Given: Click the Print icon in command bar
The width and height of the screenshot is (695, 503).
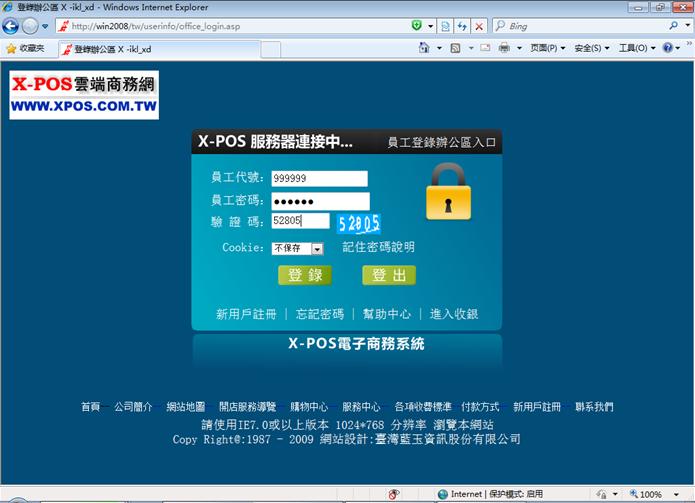Looking at the screenshot, I should click(x=505, y=48).
